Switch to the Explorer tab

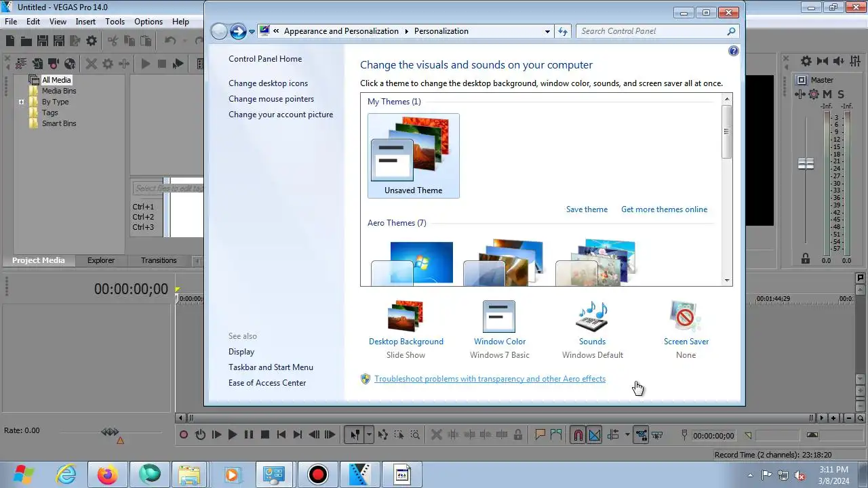101,260
